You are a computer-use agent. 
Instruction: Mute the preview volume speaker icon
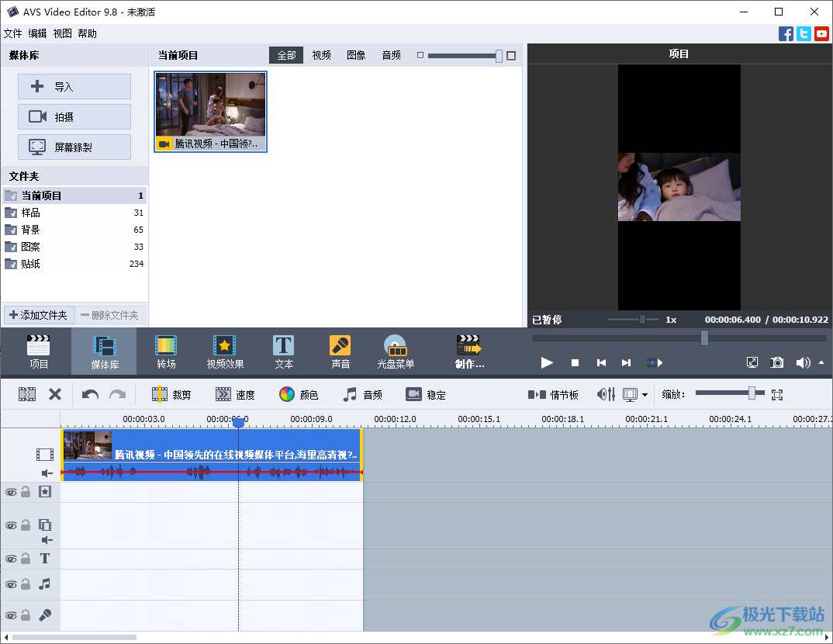pos(803,362)
